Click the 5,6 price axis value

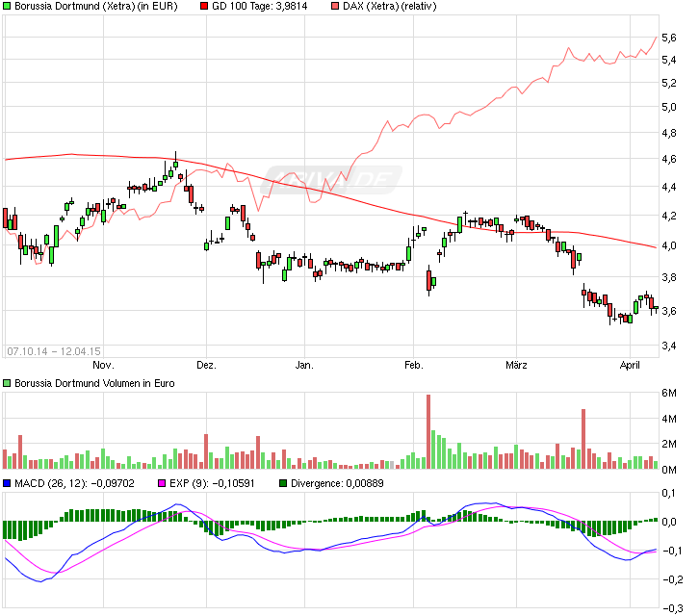(669, 38)
